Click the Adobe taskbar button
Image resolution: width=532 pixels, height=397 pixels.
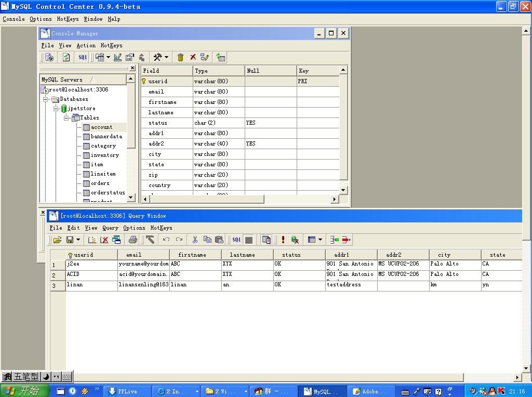point(371,391)
